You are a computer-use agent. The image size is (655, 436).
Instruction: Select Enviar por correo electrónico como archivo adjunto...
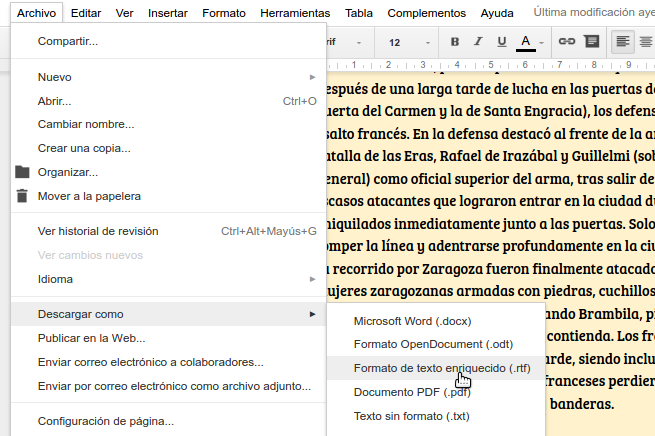(169, 386)
